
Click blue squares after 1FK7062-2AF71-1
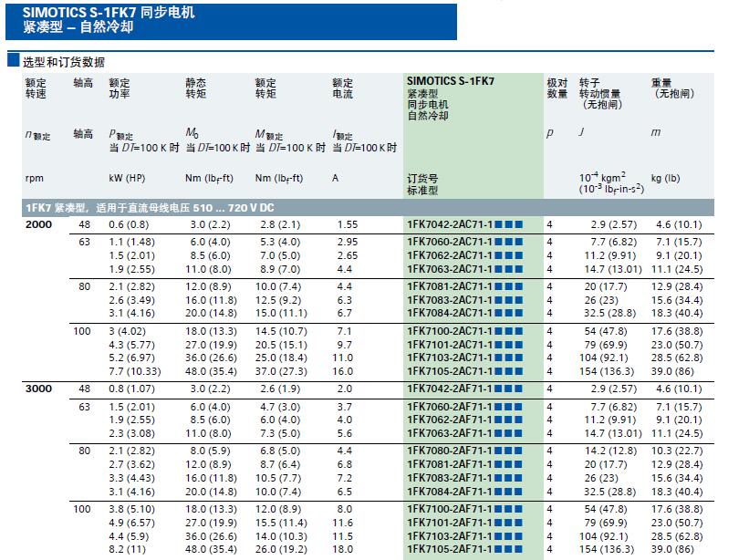pos(509,420)
